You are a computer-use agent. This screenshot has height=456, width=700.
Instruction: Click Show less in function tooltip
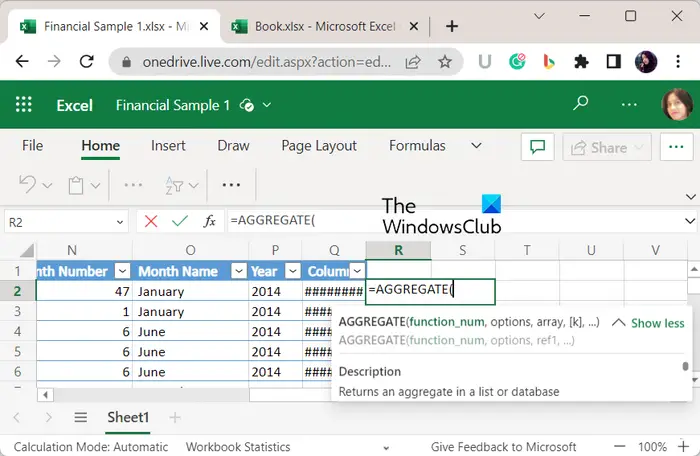657,323
